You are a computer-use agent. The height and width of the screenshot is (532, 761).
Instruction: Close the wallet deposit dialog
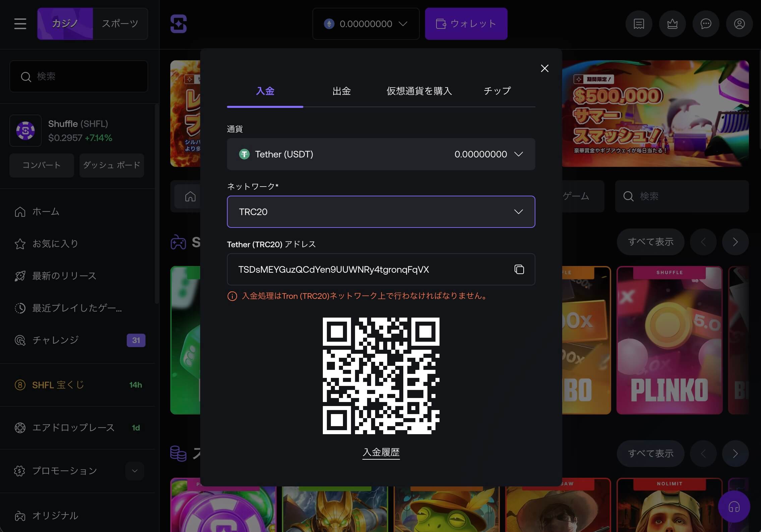click(x=544, y=68)
